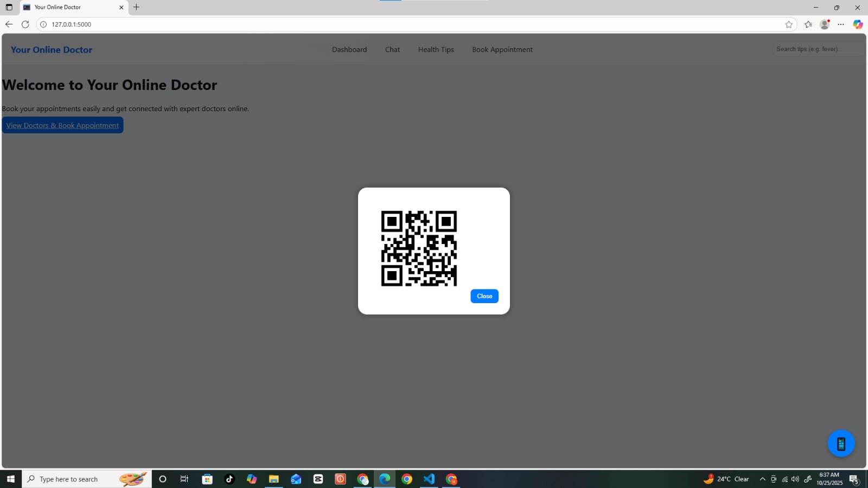
Task: Reload the page with refresh icon
Action: [x=25, y=24]
